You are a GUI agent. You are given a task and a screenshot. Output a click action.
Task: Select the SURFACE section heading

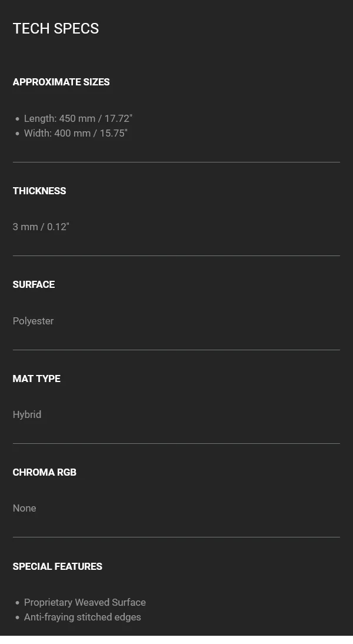click(34, 284)
